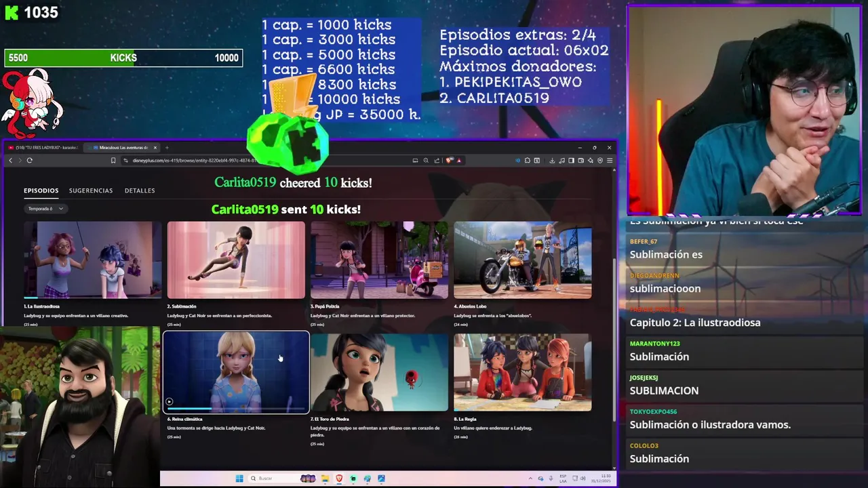The image size is (868, 488).
Task: Click the title '7. El Toro de Piedra'
Action: (330, 419)
